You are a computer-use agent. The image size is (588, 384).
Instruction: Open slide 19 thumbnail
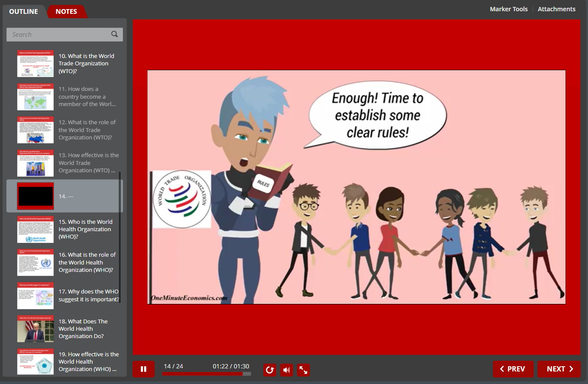click(36, 361)
